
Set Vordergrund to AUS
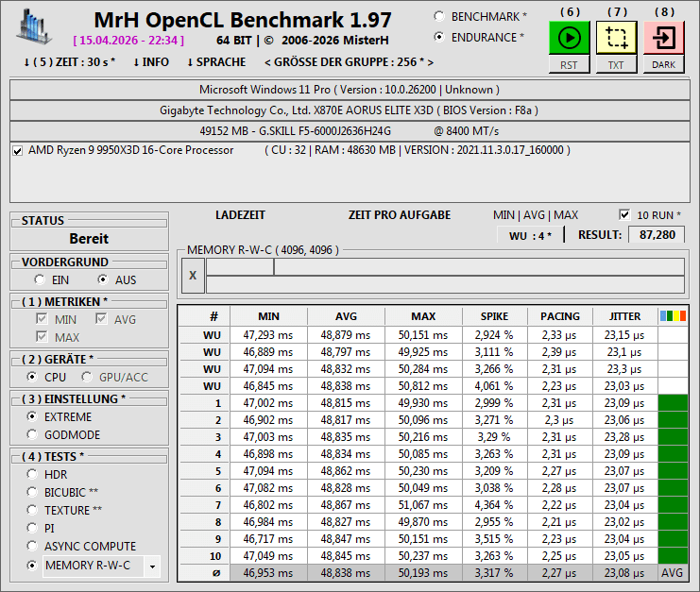point(103,279)
